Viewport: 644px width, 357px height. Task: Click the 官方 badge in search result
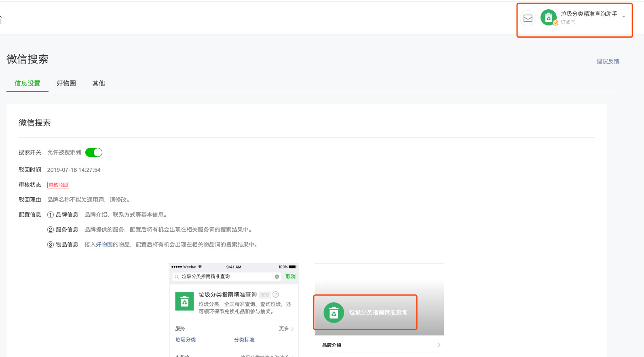click(x=265, y=295)
